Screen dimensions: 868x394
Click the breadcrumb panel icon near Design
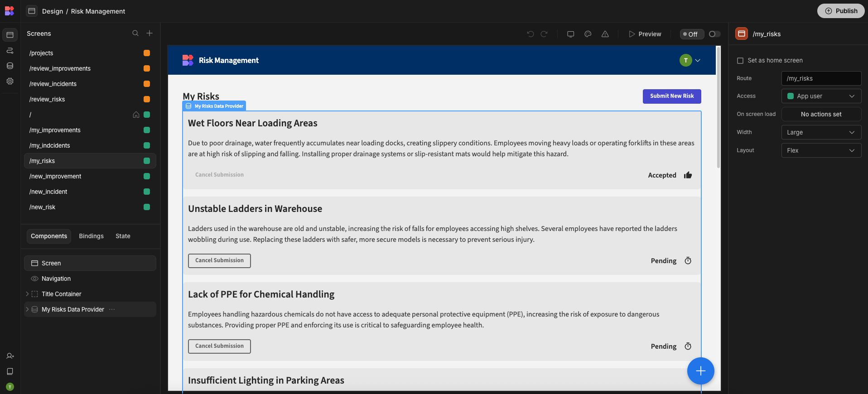32,11
